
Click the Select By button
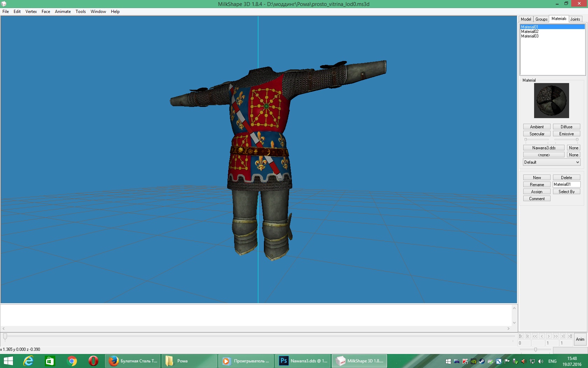pyautogui.click(x=567, y=192)
